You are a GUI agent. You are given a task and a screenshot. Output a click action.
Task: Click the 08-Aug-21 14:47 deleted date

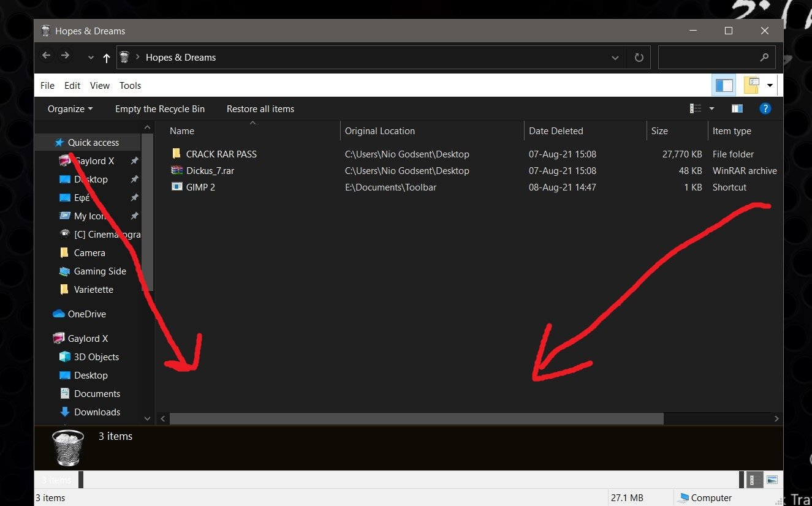tap(563, 187)
